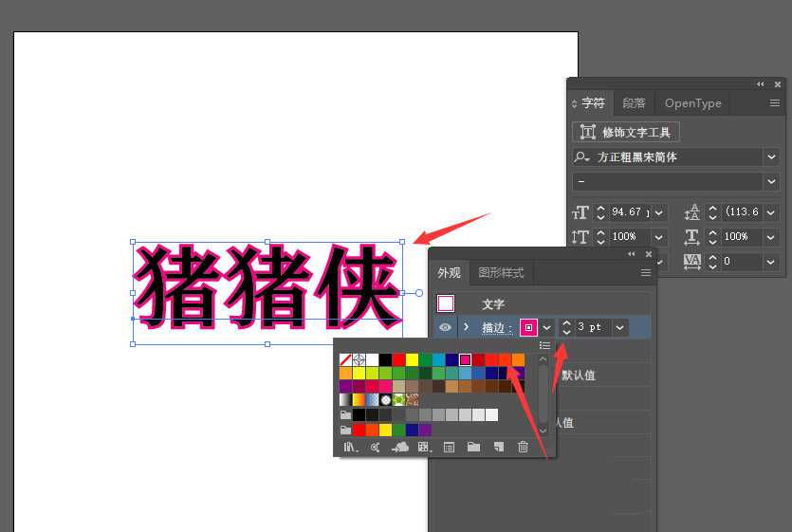Choose the magenta selected swatch
792x532 pixels.
(465, 359)
